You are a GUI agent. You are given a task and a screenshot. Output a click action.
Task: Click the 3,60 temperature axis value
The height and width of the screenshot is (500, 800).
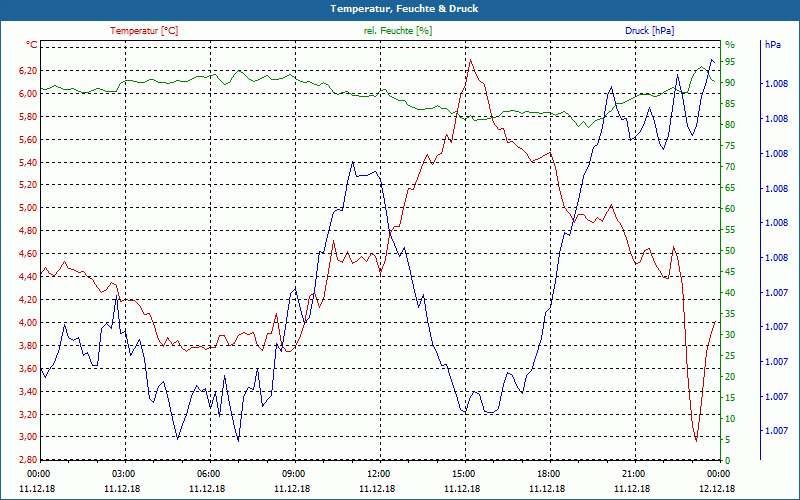(28, 368)
